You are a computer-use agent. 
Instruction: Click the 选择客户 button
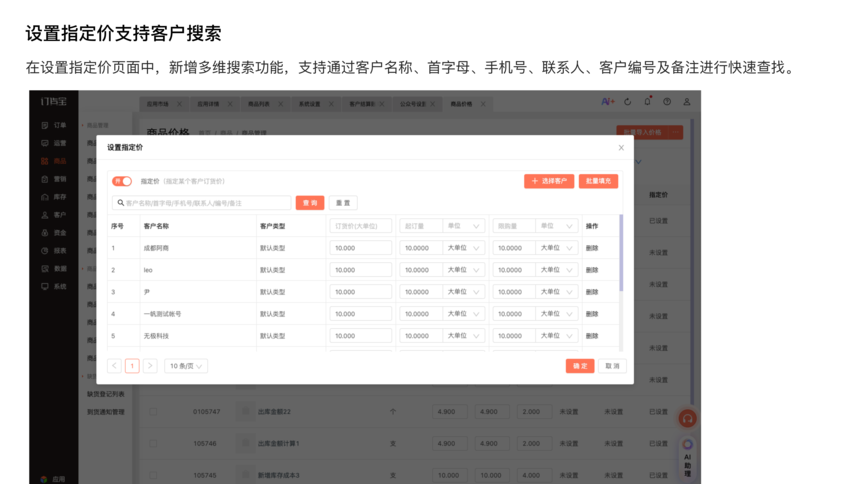549,181
